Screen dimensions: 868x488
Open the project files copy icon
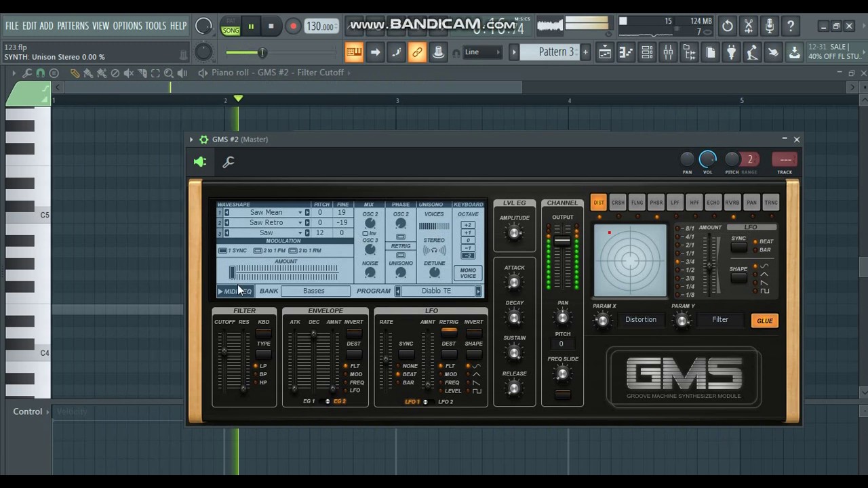710,52
